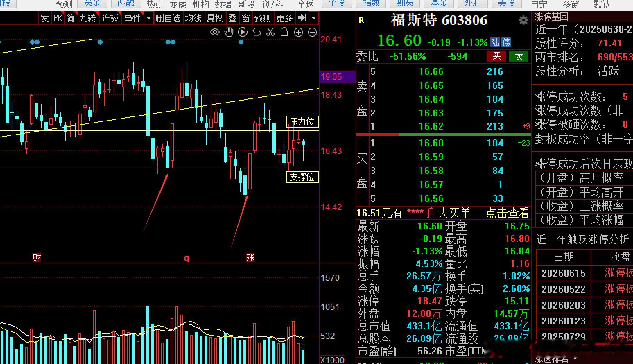The image size is (633, 364).
Task: Toggle the 均线 moving averages
Action: pos(193,18)
